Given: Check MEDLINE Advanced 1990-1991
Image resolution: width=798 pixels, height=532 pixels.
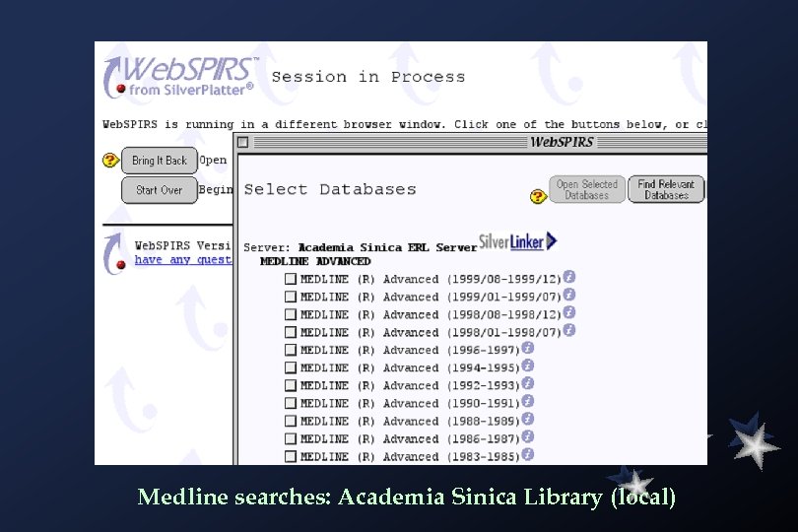Looking at the screenshot, I should click(x=290, y=403).
